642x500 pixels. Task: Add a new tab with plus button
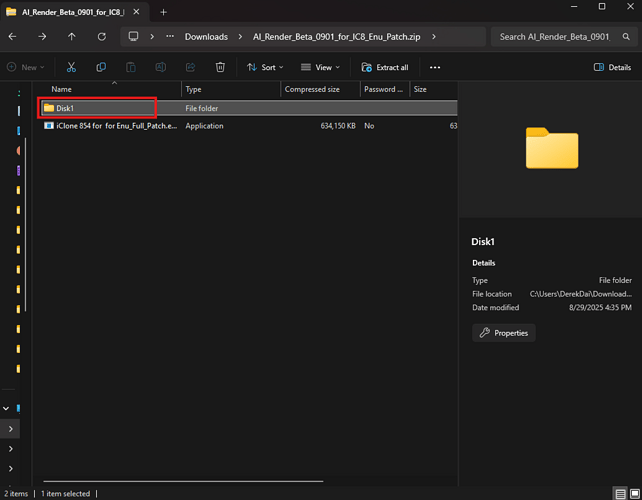(x=163, y=12)
